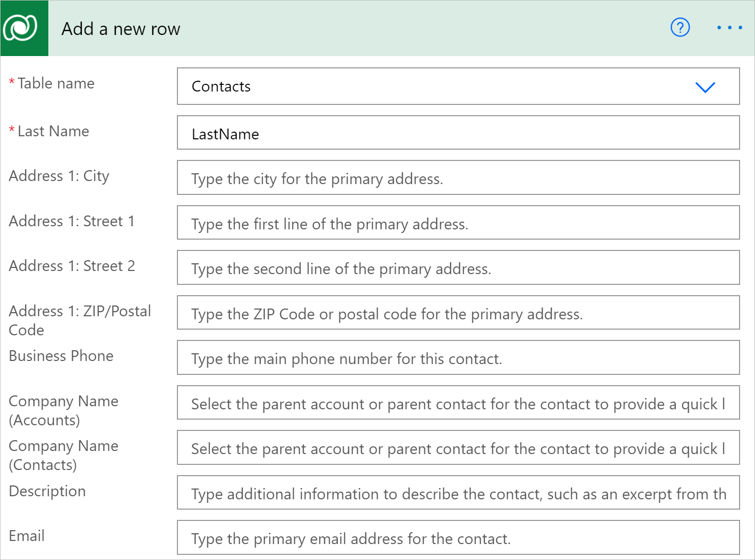Click the Last Name input field
This screenshot has height=560, width=755.
[458, 133]
